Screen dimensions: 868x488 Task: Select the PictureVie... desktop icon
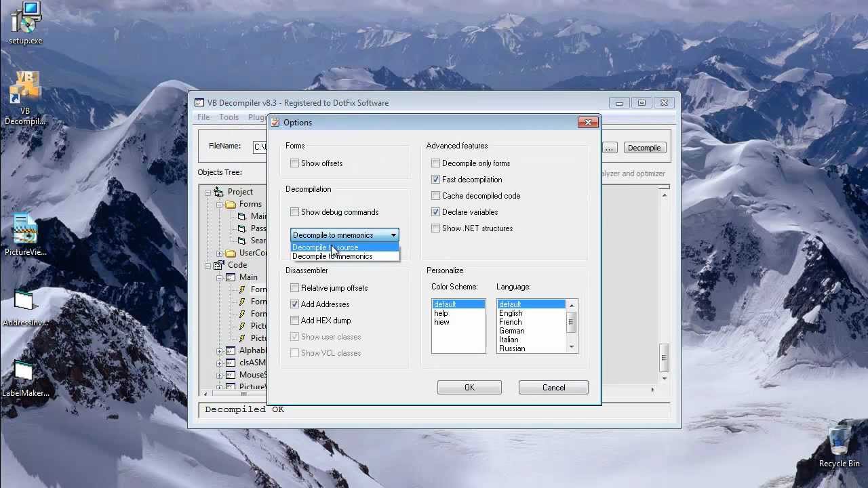point(25,235)
